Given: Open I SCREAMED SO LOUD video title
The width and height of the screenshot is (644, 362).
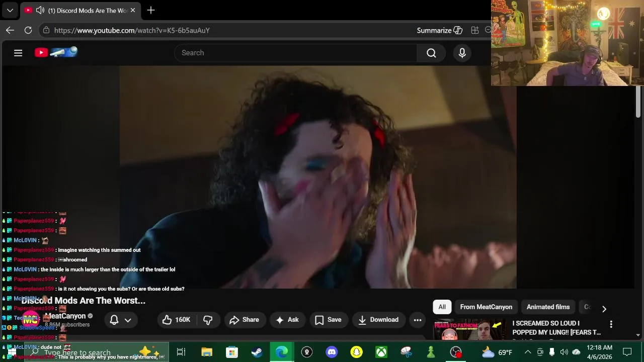Looking at the screenshot, I should coord(556,328).
